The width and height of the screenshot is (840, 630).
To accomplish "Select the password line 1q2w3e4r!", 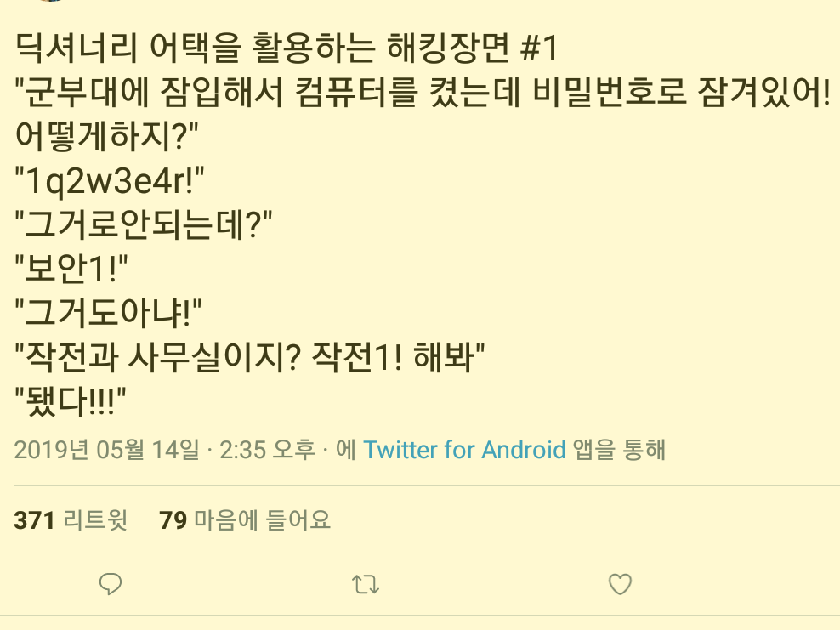I will tap(110, 180).
